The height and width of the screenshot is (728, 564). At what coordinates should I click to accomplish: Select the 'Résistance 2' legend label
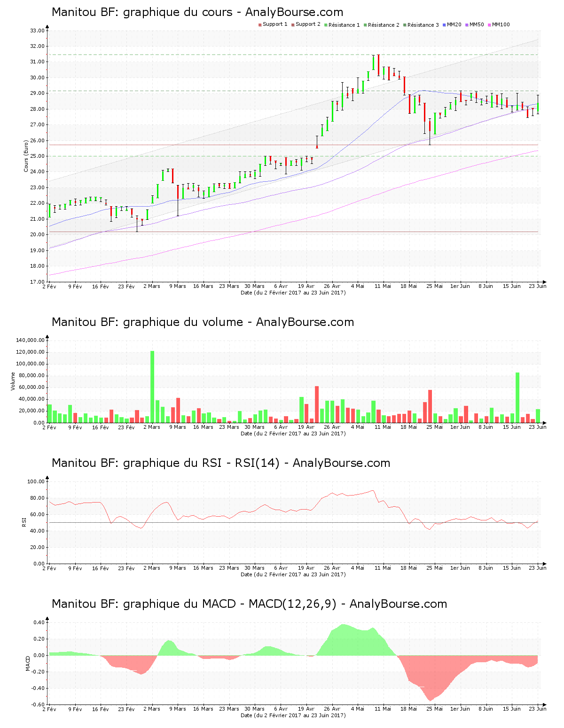[384, 25]
